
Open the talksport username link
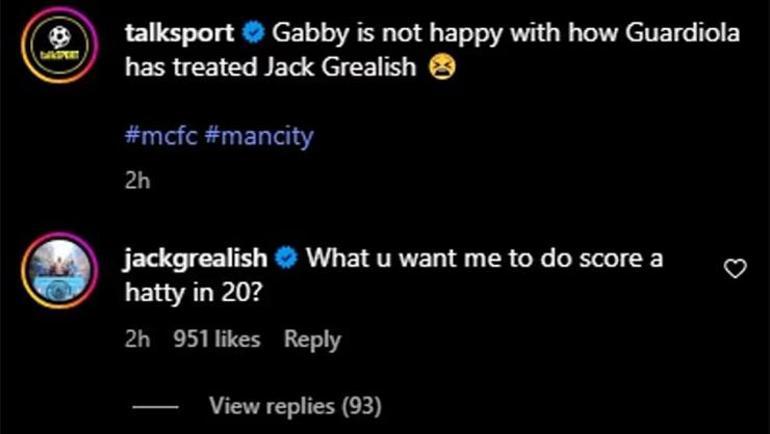click(x=180, y=33)
